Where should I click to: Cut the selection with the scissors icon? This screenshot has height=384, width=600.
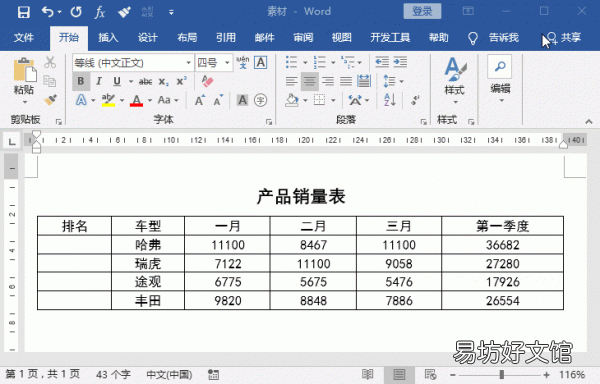pyautogui.click(x=50, y=62)
